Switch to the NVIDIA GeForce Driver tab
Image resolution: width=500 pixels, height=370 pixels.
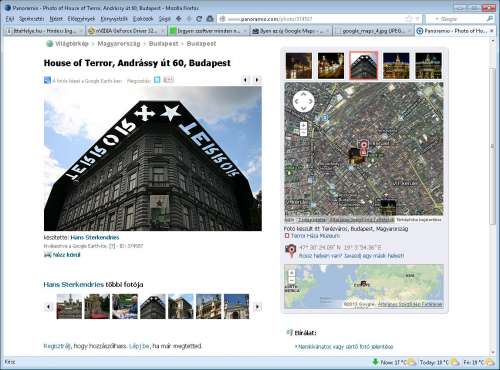point(126,31)
